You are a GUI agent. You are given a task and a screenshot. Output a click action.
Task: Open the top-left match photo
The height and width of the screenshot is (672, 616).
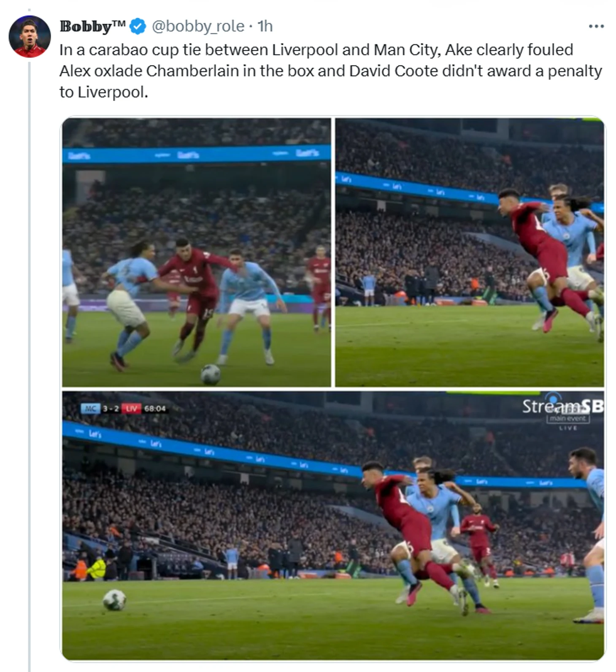coord(197,252)
